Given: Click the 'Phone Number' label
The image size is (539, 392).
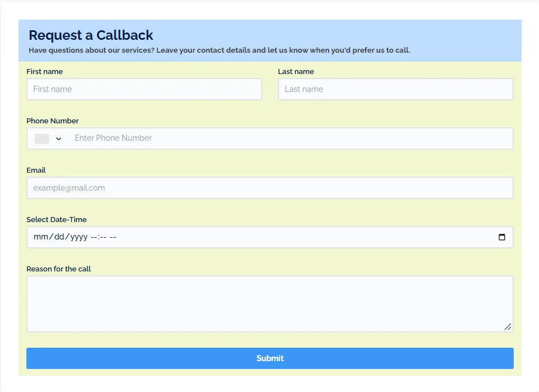Looking at the screenshot, I should tap(52, 121).
